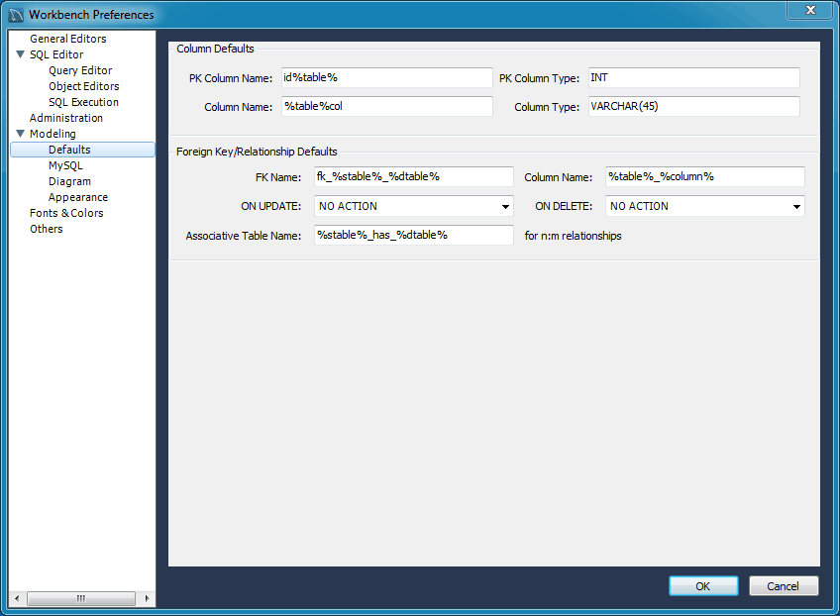Click the 'PK Column Type:' label
840x616 pixels.
539,78
